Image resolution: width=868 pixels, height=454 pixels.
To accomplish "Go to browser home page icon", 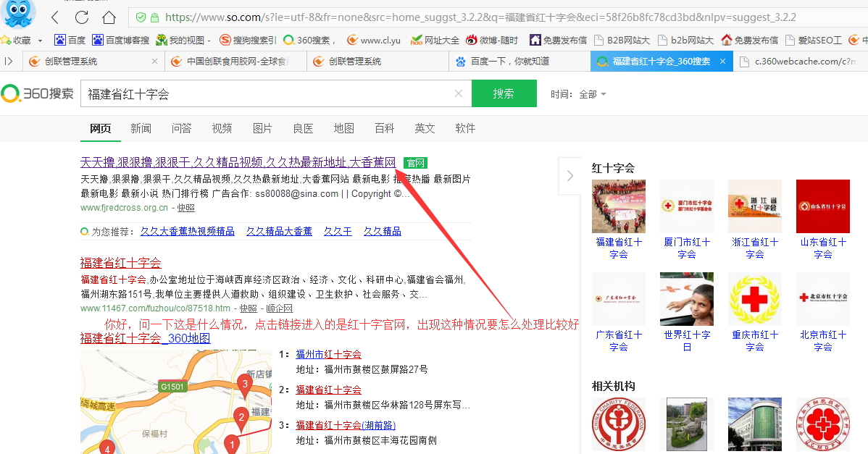I will [x=109, y=17].
